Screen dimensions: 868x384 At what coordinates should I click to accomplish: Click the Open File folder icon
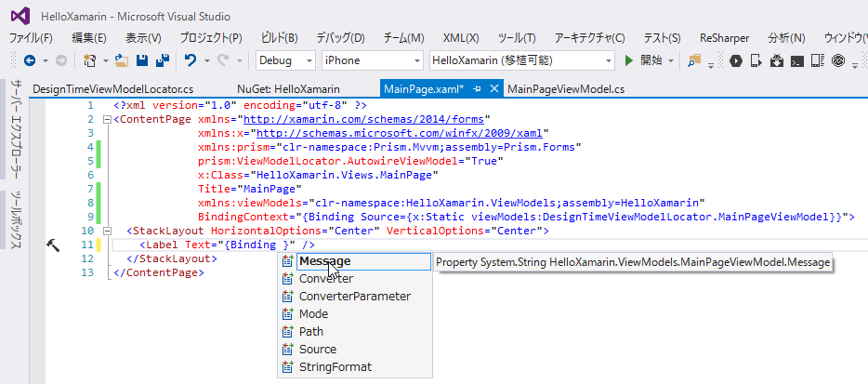coord(122,60)
